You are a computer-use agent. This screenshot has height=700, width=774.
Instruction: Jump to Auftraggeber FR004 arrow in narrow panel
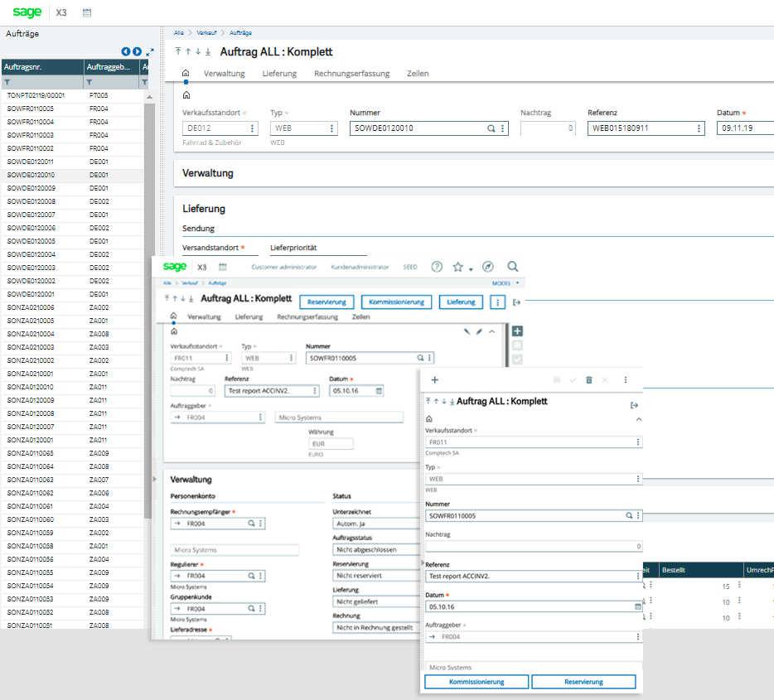pyautogui.click(x=432, y=637)
